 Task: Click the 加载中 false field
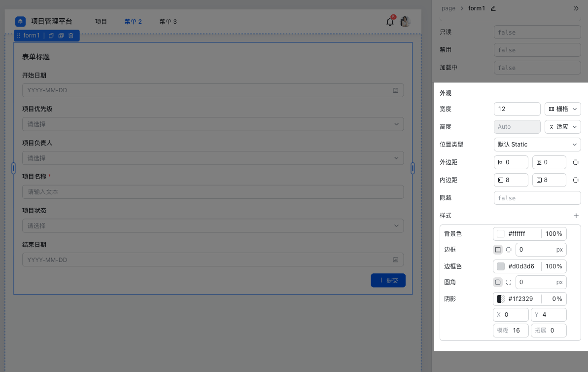(537, 68)
